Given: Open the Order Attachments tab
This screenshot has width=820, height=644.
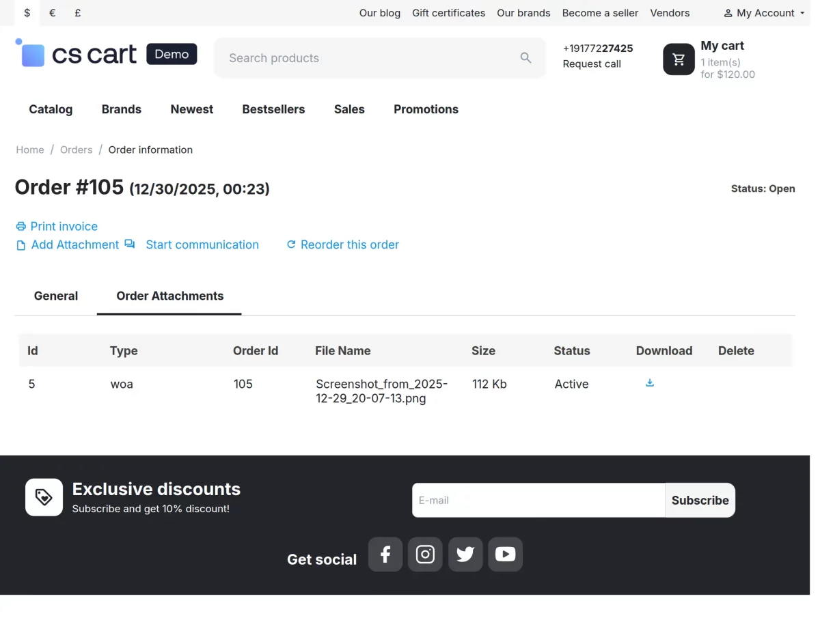Looking at the screenshot, I should (x=170, y=296).
